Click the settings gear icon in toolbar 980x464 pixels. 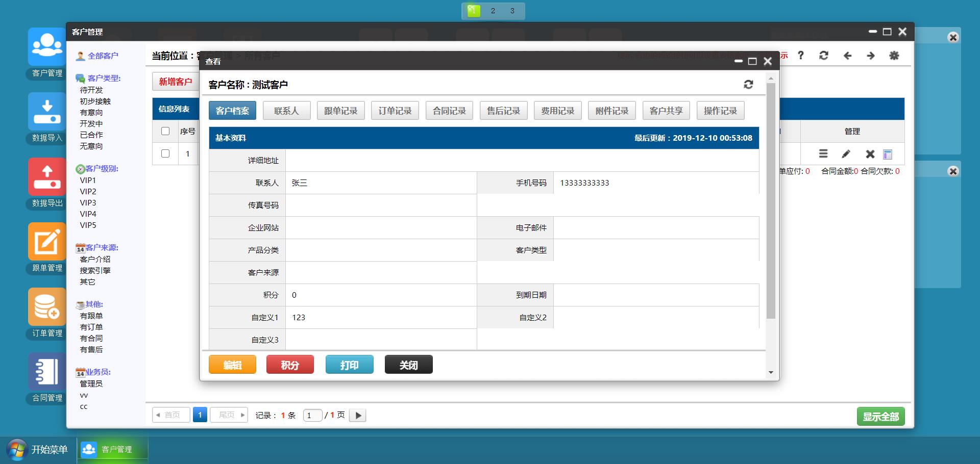coord(894,56)
